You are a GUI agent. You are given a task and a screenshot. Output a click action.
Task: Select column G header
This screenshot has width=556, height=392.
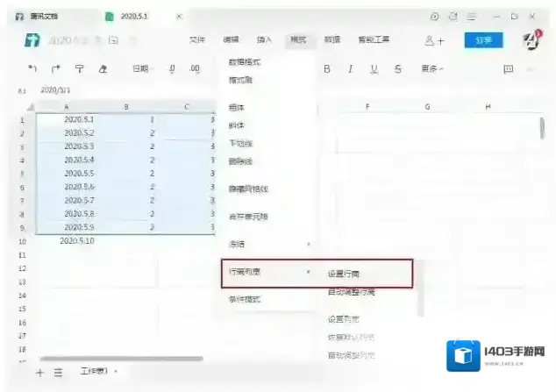pyautogui.click(x=428, y=106)
